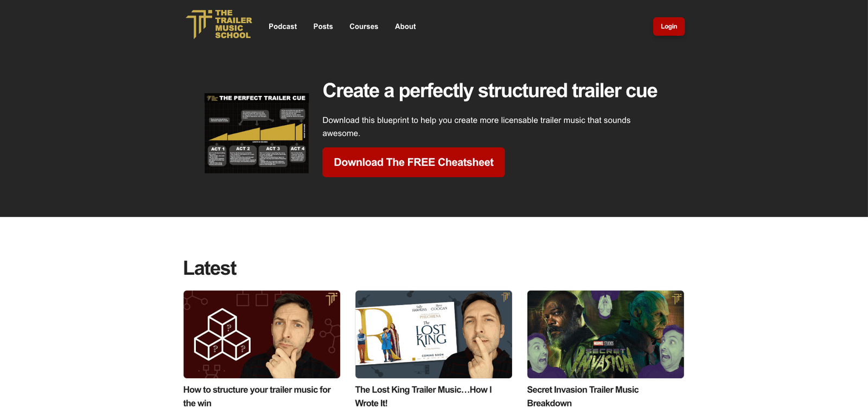The height and width of the screenshot is (414, 868).
Task: Open The Lost King post thumbnail
Action: click(x=433, y=334)
